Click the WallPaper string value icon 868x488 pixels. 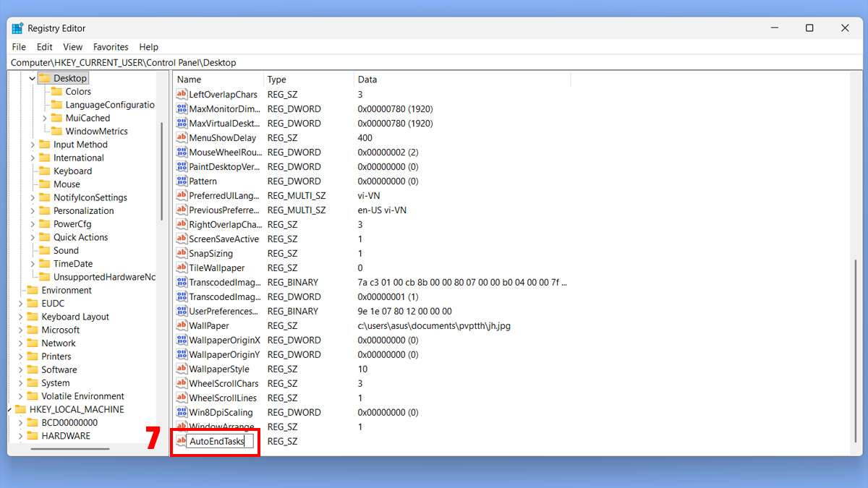click(x=182, y=326)
